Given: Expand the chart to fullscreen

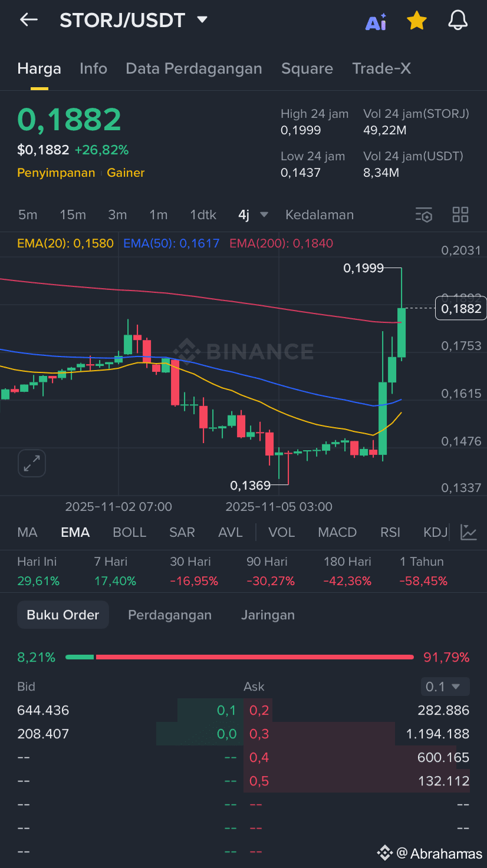Looking at the screenshot, I should pos(32,463).
